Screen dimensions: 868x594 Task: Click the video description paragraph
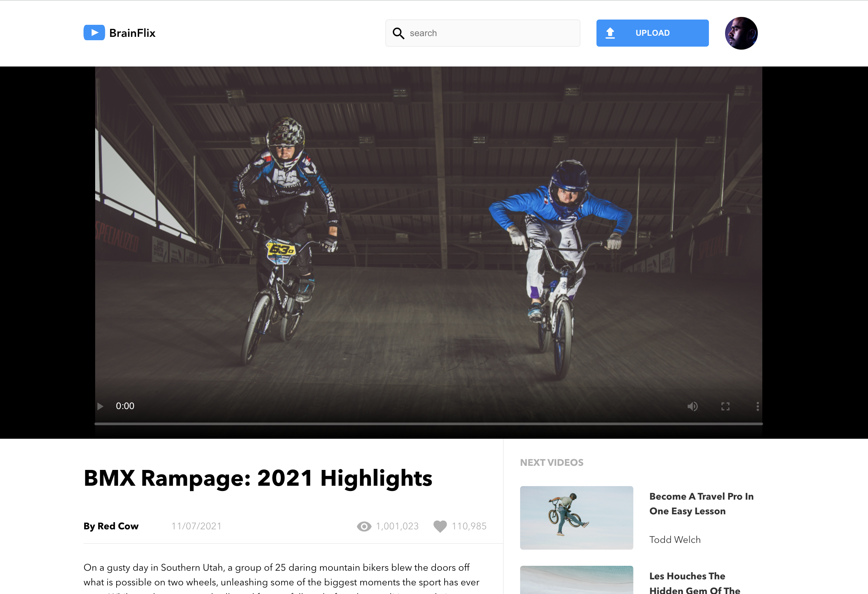(x=281, y=577)
